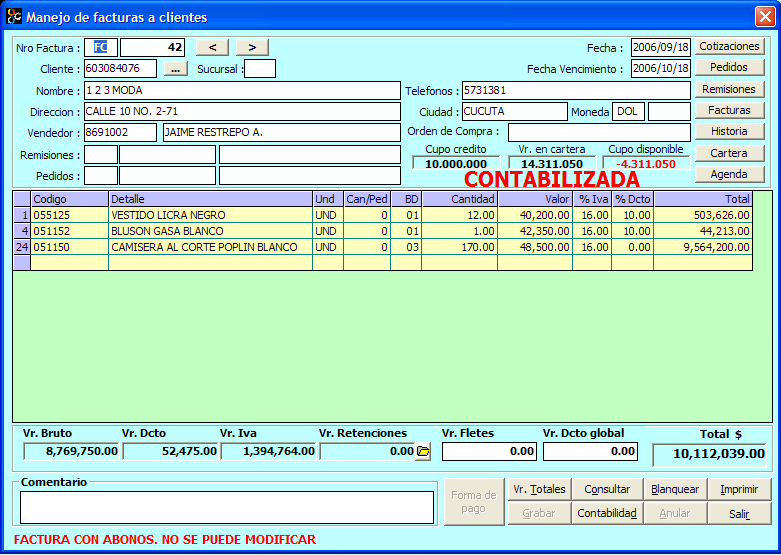The height and width of the screenshot is (555, 781).
Task: Click the Vr. Fletes field
Action: [x=490, y=451]
